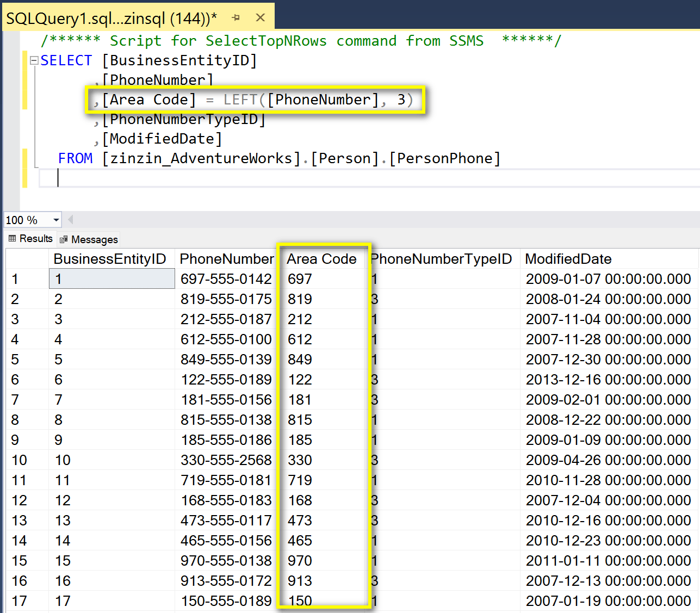The height and width of the screenshot is (613, 700).
Task: Click date cell 2011-01-11 00:00:00.000
Action: point(609,561)
